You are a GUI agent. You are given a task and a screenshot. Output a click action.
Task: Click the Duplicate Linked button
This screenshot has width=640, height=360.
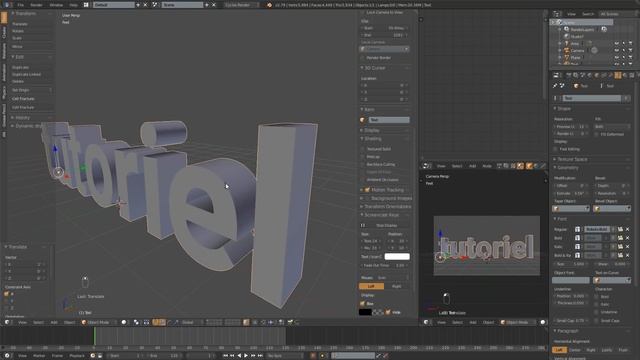[x=31, y=74]
